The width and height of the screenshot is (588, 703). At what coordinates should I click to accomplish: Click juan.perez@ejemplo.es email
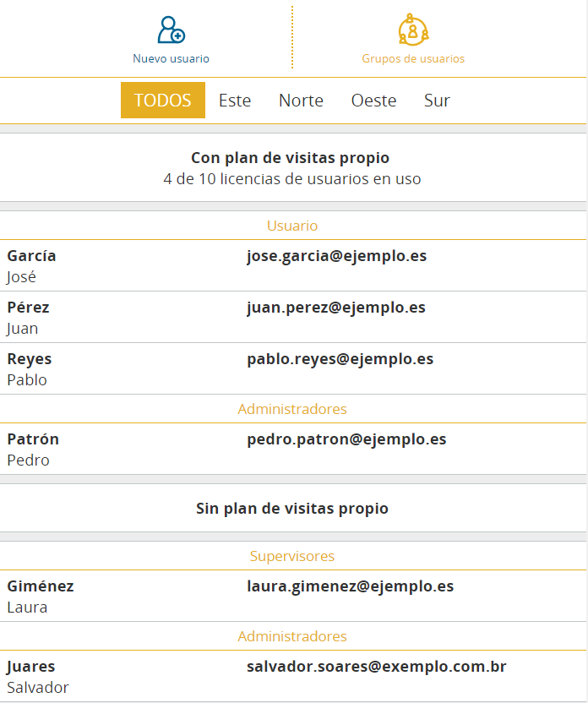336,308
